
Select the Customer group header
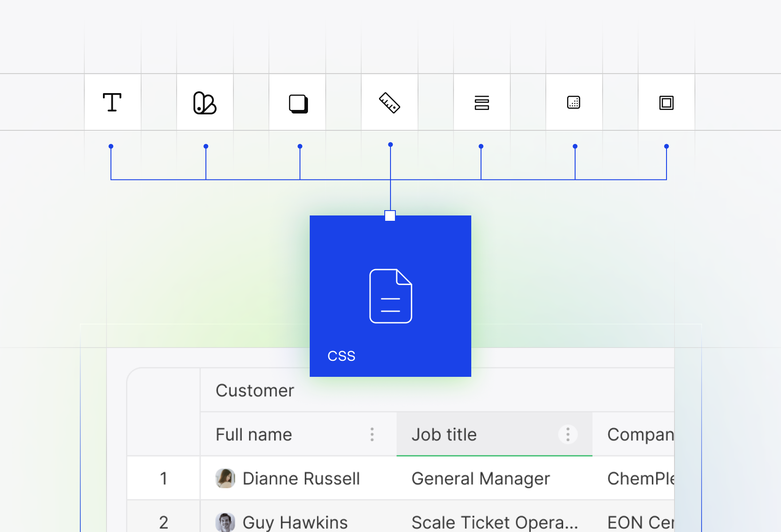(255, 391)
